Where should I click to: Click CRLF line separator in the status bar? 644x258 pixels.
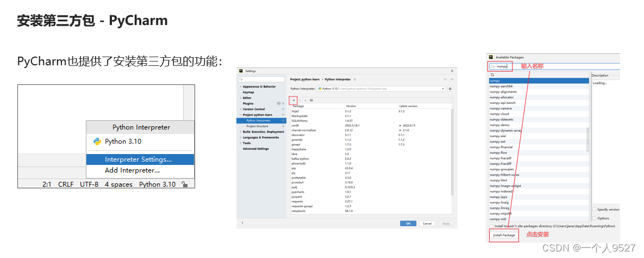66,185
